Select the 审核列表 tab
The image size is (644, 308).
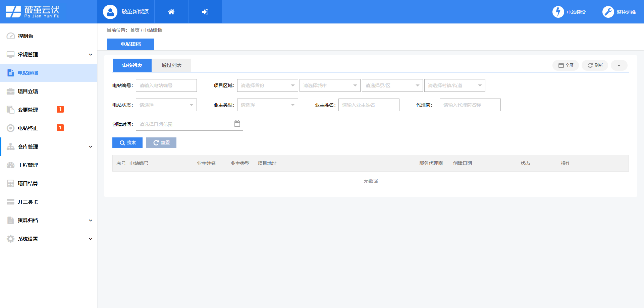pyautogui.click(x=132, y=65)
